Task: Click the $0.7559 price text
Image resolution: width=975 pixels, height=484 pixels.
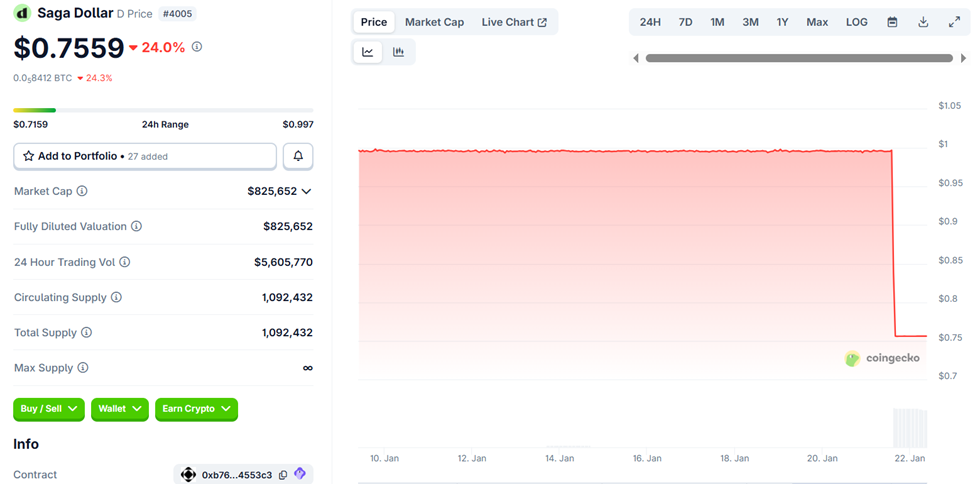Action: click(69, 48)
